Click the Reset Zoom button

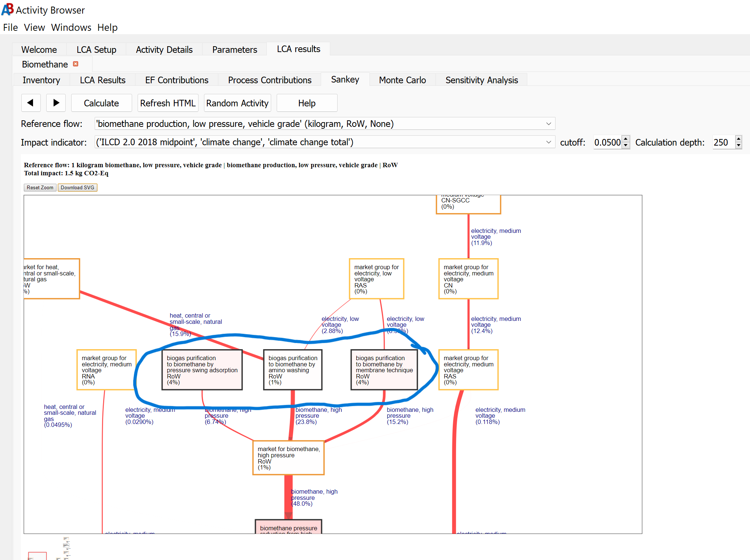tap(40, 187)
